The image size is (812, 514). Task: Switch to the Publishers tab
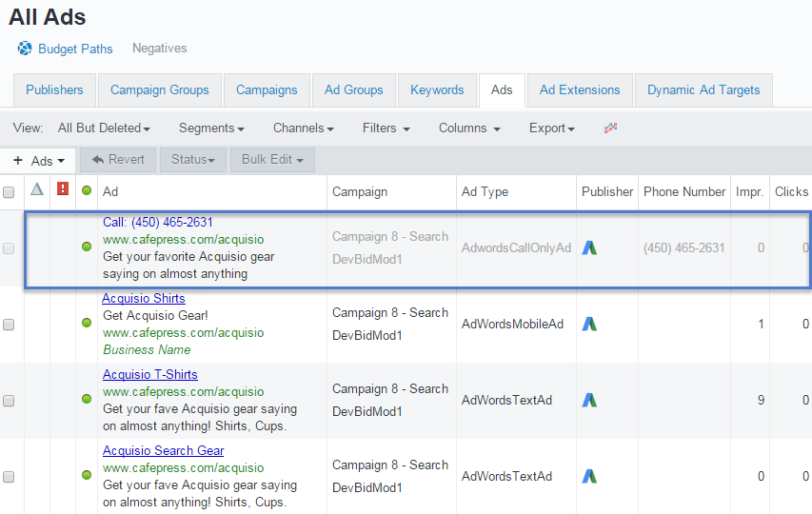(54, 90)
